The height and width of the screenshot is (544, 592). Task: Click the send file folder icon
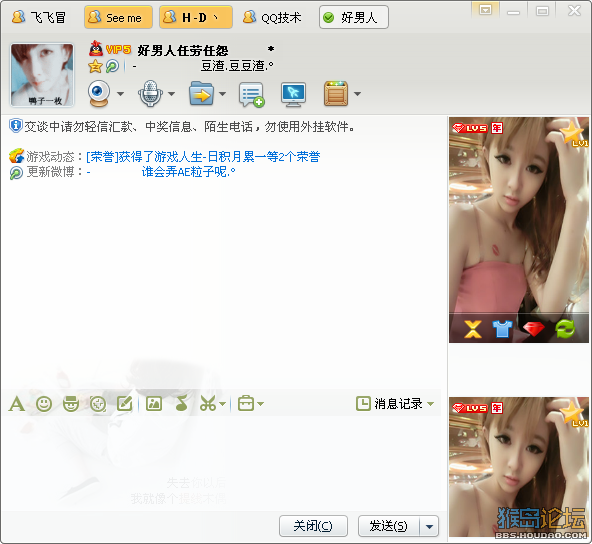pyautogui.click(x=201, y=93)
